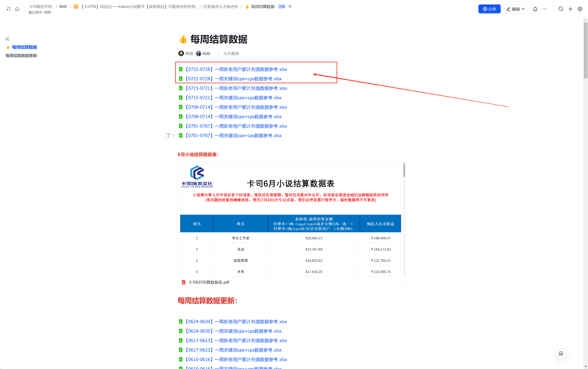Screen dimensions: 588x369
Task: Click the 预估人民币收益 column header
Action: coord(381,224)
